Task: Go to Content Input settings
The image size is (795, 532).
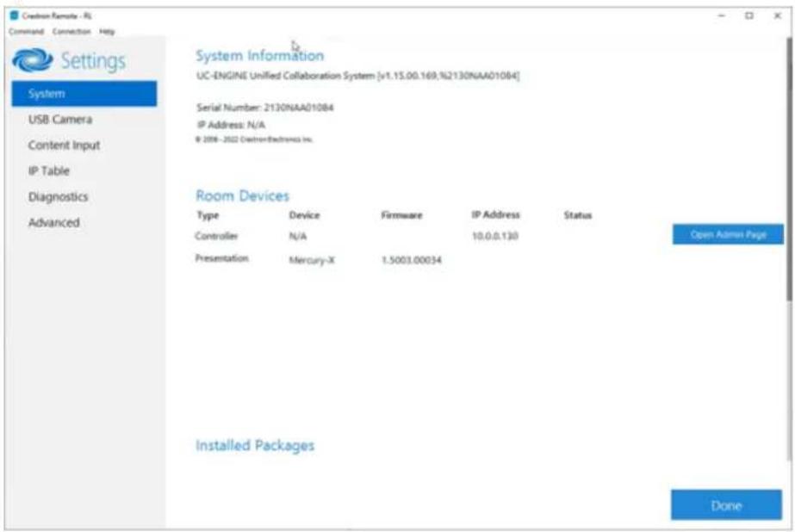Action: pos(64,145)
